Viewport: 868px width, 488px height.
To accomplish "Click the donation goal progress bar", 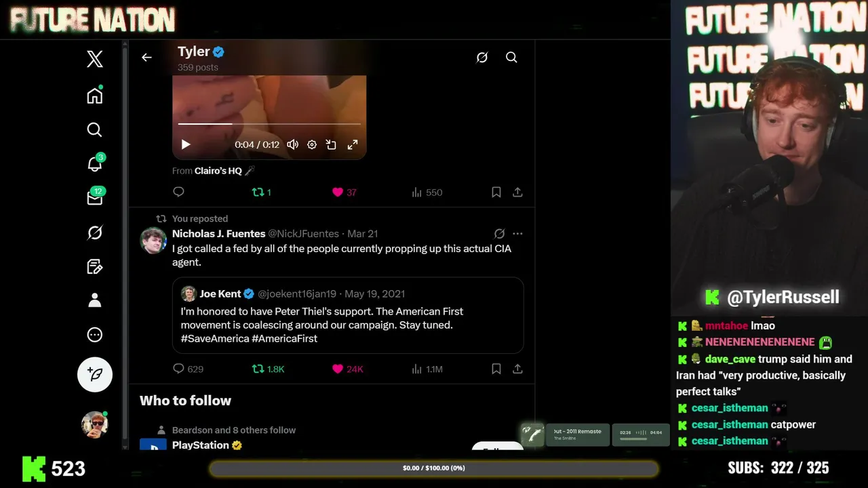I will [x=434, y=468].
